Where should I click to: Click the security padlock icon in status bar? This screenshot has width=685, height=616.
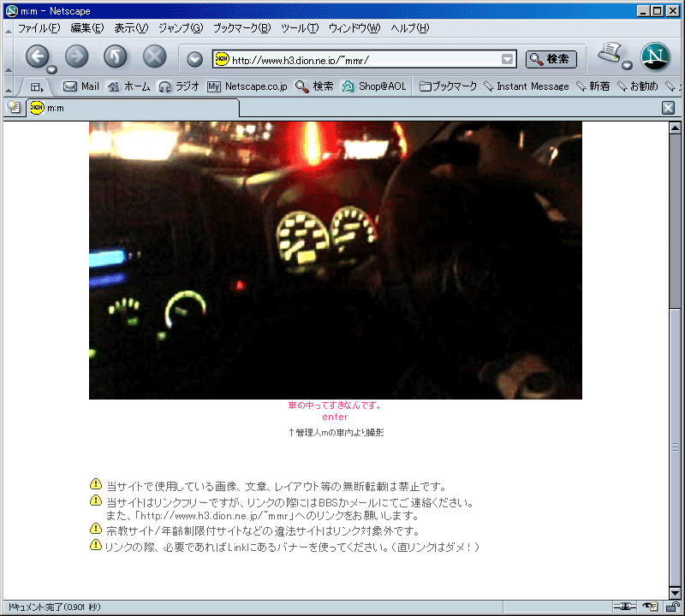672,606
